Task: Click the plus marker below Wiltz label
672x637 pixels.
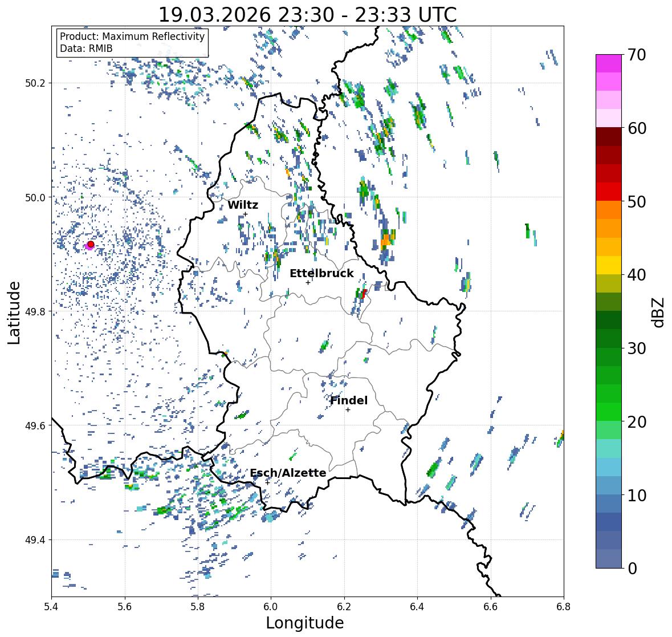Action: [245, 214]
